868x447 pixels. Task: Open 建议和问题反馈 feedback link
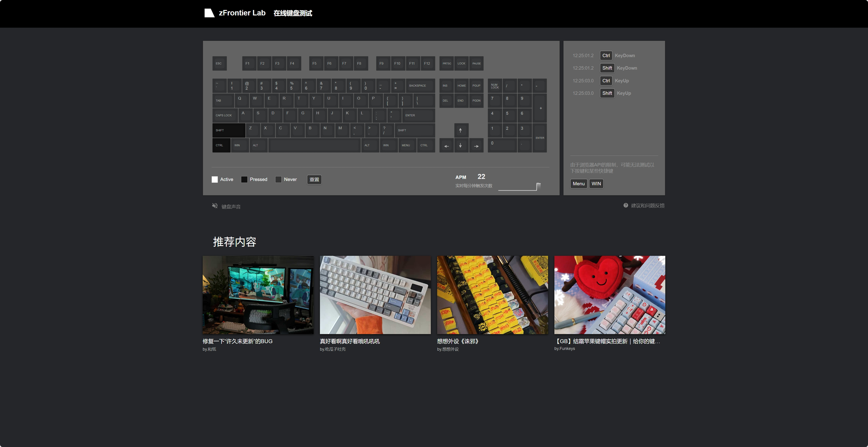(647, 206)
